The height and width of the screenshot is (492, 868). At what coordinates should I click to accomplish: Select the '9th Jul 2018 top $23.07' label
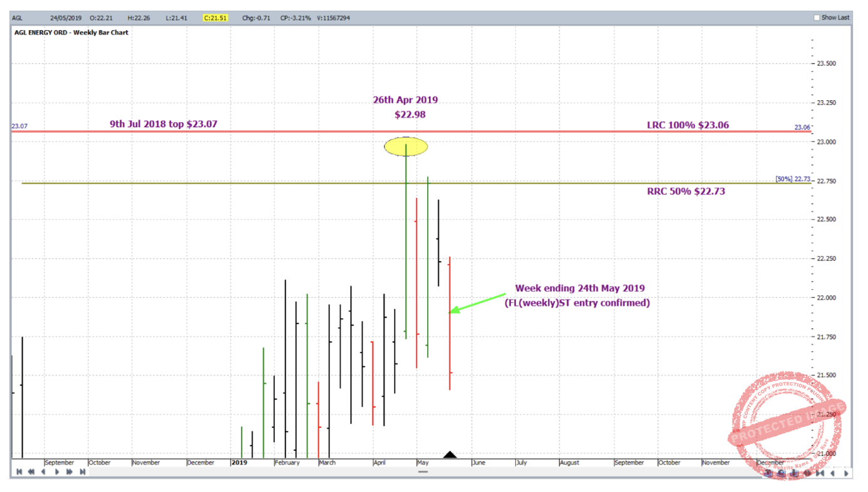coord(163,125)
